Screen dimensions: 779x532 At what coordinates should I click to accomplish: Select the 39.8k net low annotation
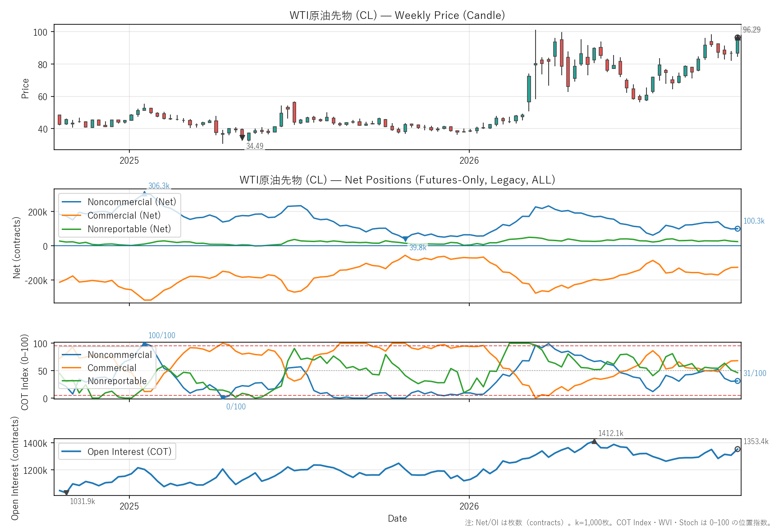pos(418,248)
